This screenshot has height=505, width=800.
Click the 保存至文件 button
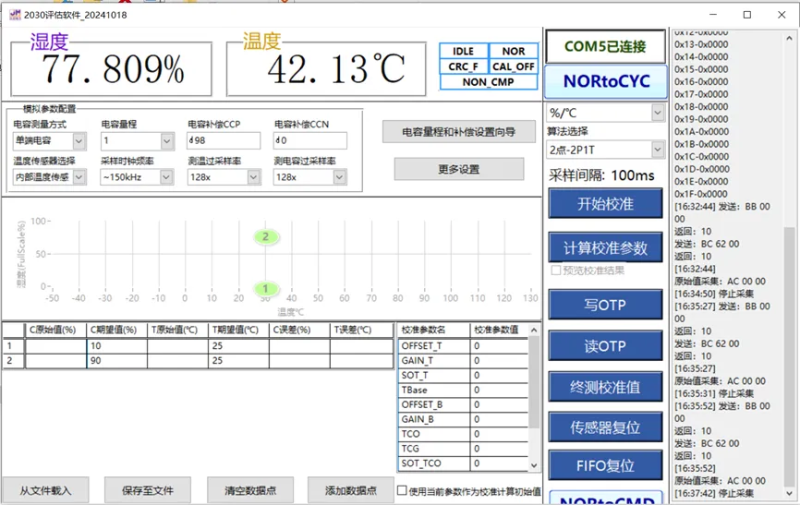pos(147,491)
